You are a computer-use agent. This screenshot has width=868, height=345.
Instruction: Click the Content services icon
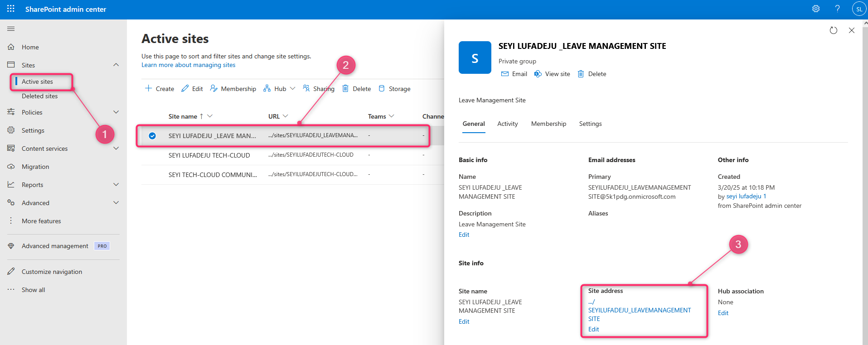click(11, 148)
